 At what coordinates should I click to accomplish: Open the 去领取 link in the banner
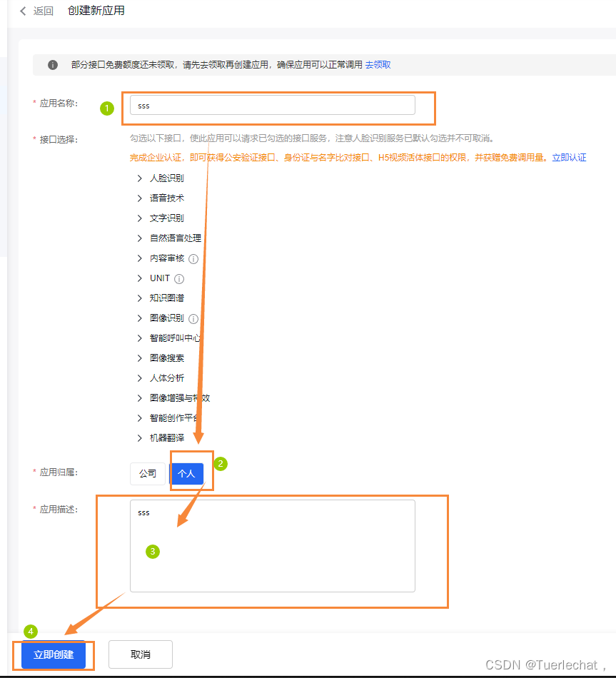[378, 65]
